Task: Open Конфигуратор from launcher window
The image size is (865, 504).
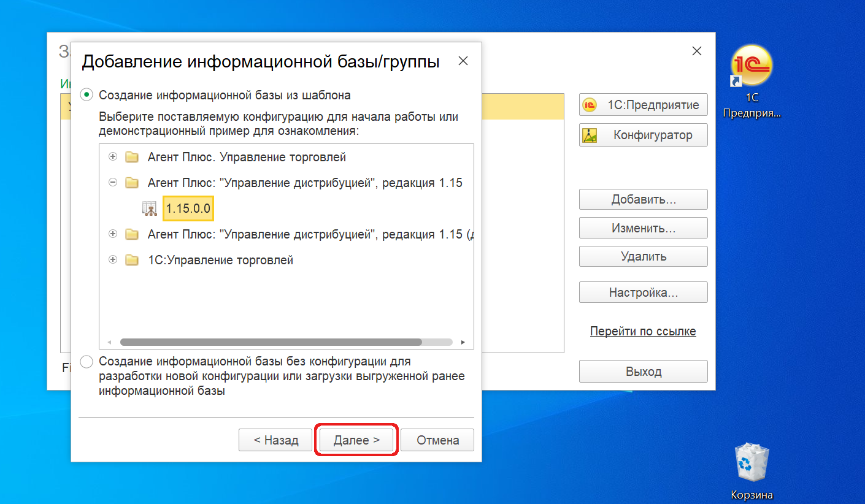Action: [x=644, y=135]
